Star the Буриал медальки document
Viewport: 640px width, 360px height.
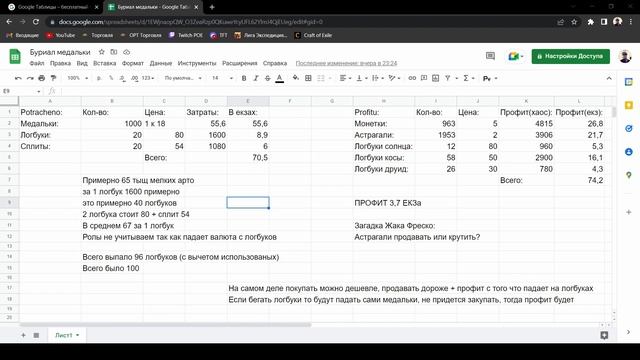(102, 52)
